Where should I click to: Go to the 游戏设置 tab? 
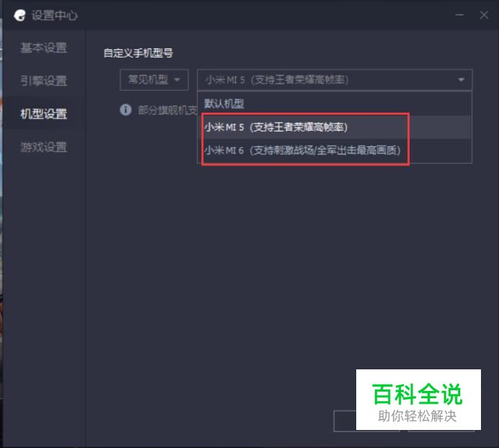44,146
